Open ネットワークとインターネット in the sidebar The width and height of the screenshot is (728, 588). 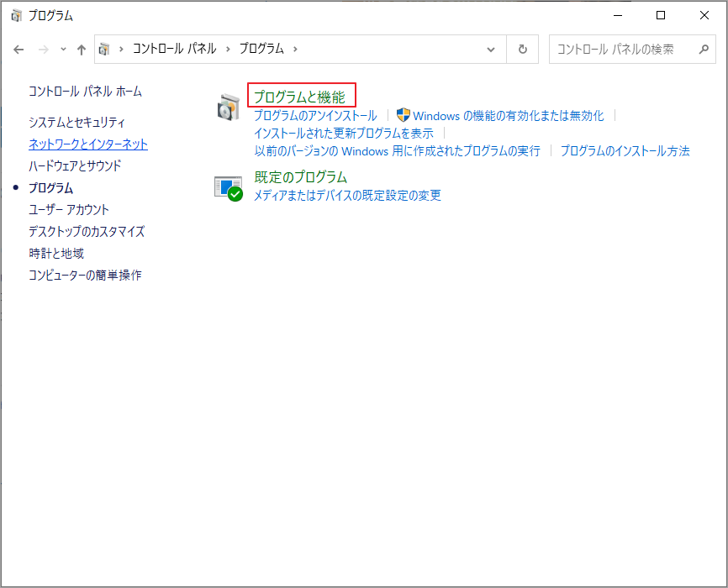point(88,144)
